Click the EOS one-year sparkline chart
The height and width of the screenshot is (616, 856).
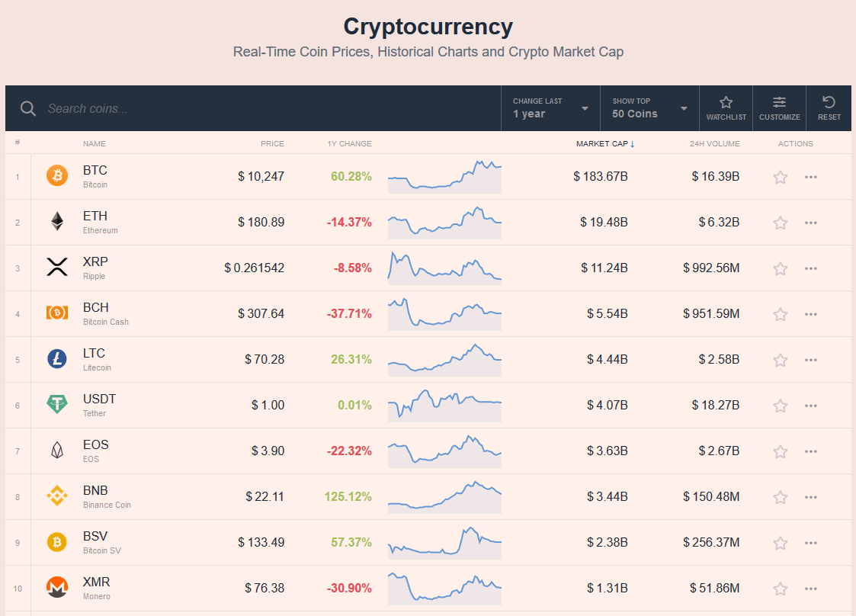444,451
